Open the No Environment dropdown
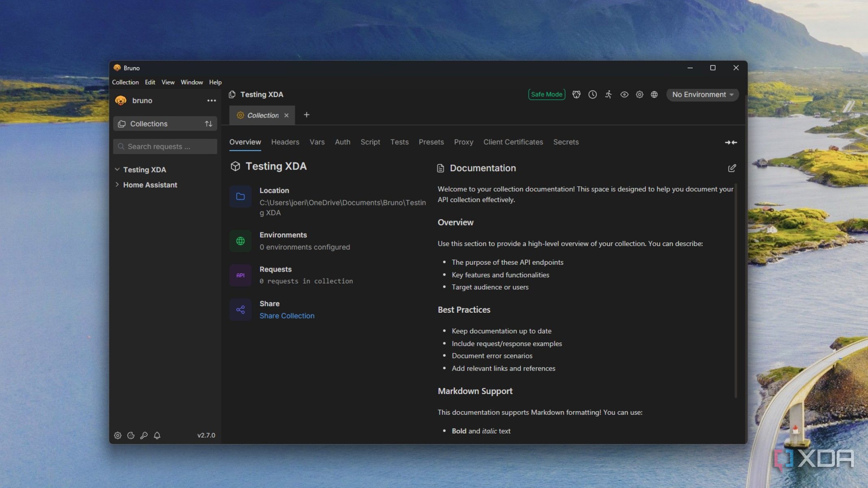 (x=702, y=94)
